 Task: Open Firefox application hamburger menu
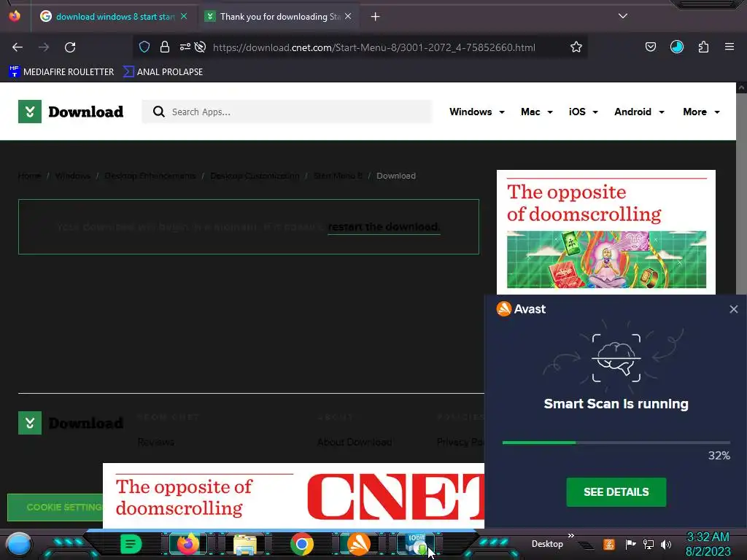point(729,47)
